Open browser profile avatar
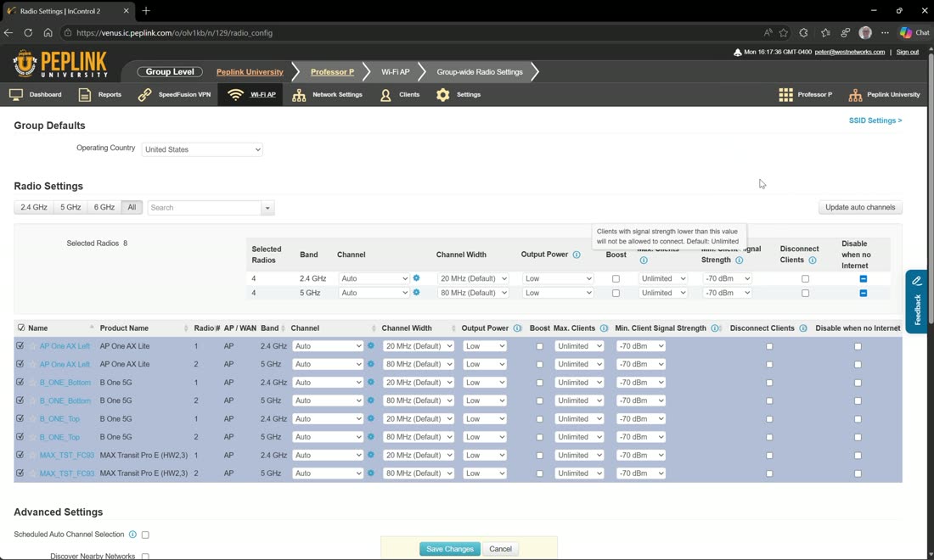Image resolution: width=934 pixels, height=560 pixels. pos(865,33)
